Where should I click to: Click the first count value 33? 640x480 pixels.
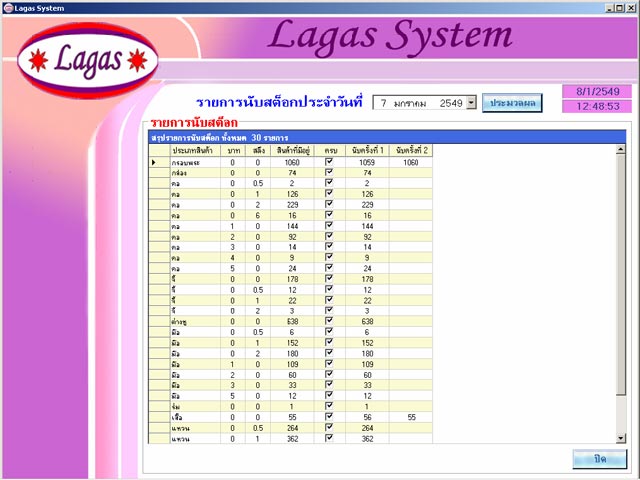tap(367, 385)
